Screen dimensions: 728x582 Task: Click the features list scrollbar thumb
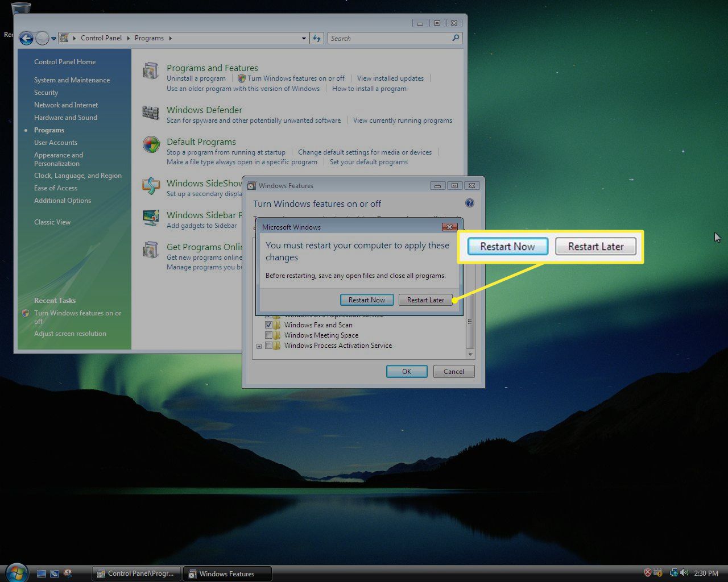[470, 322]
